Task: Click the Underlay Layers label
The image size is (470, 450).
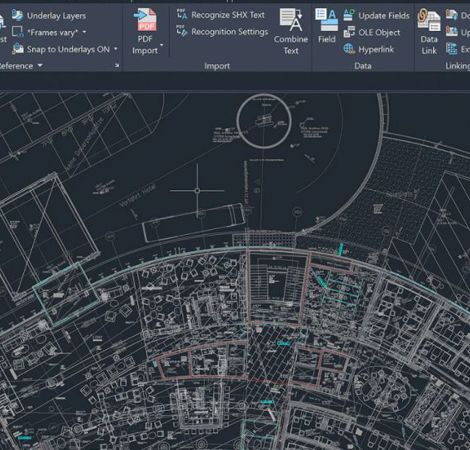Action: tap(56, 16)
